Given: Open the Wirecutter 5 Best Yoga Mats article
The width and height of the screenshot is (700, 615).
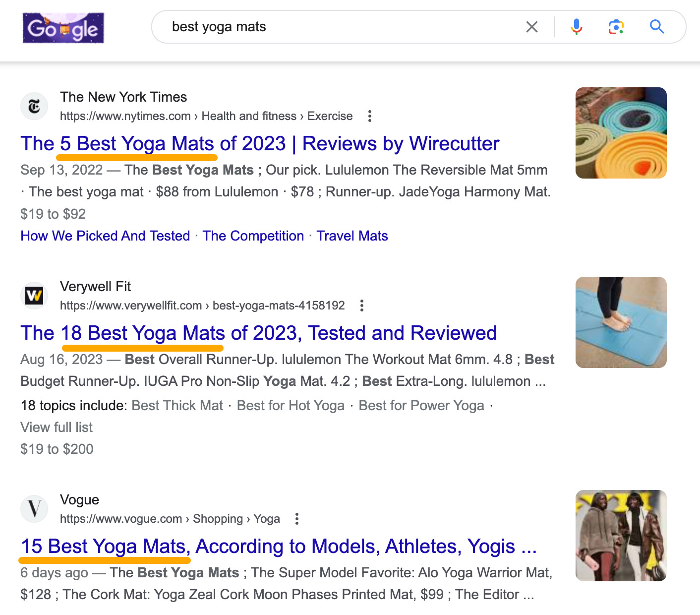Looking at the screenshot, I should [x=259, y=144].
